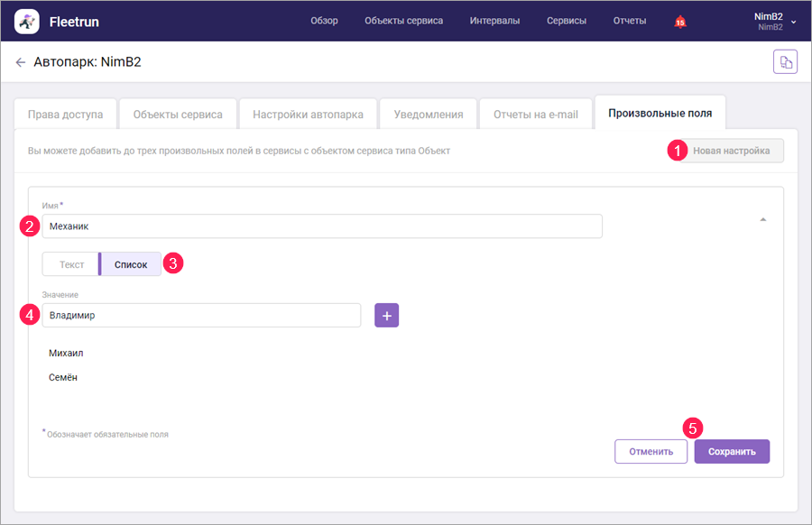Click the Fleetrun logo icon
This screenshot has height=525, width=812.
26,22
